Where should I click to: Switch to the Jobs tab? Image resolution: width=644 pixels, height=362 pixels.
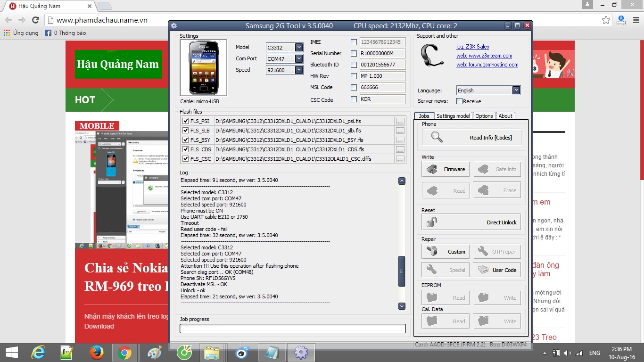pyautogui.click(x=424, y=116)
